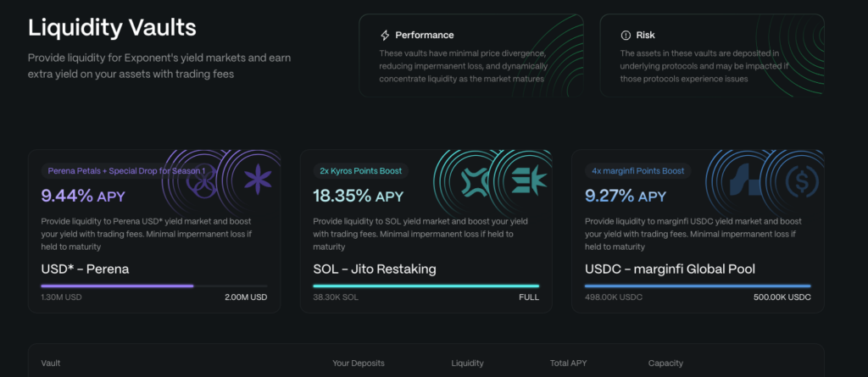
Task: Click the Perena Petals Special Drop badge
Action: point(126,171)
